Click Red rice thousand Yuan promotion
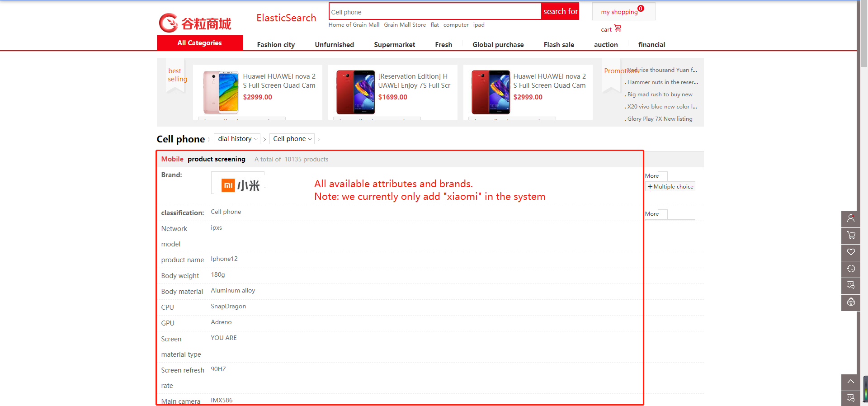 (662, 70)
